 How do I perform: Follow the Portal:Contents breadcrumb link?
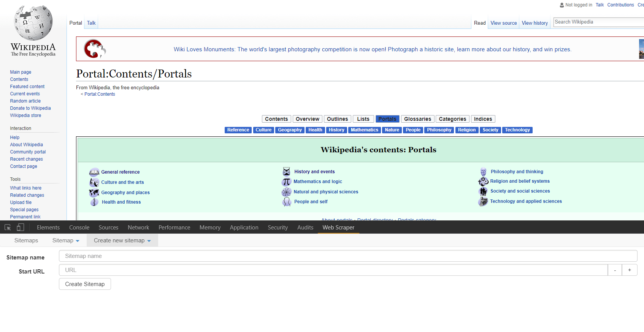click(x=100, y=94)
